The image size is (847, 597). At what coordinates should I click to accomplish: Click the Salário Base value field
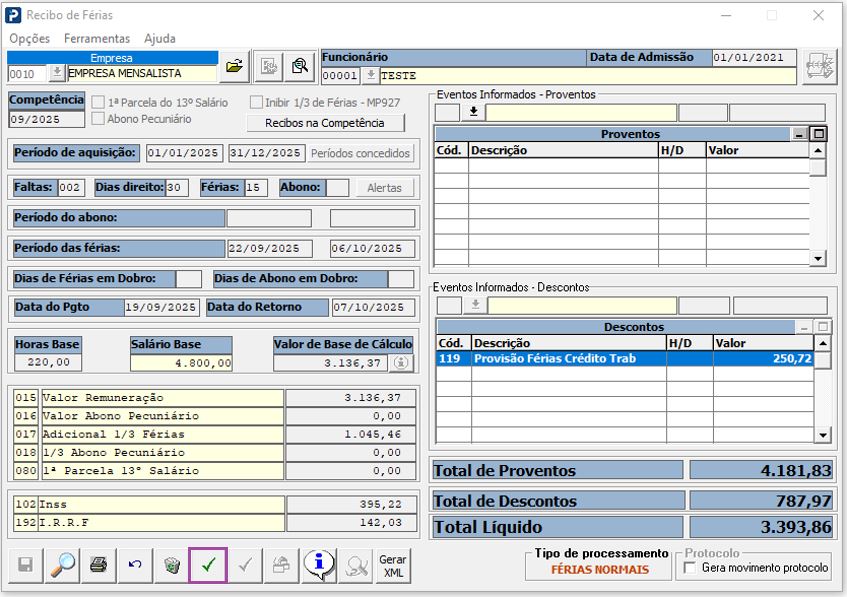[x=181, y=363]
